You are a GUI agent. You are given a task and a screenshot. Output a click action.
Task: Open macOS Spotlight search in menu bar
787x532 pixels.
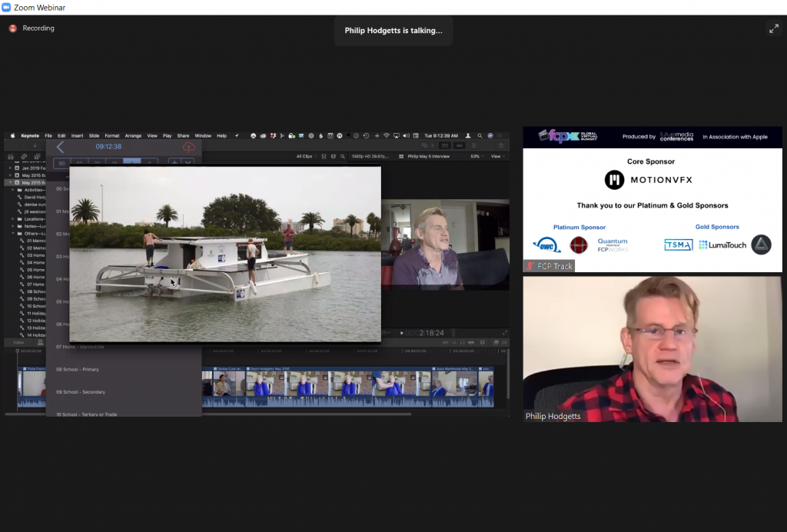click(479, 135)
